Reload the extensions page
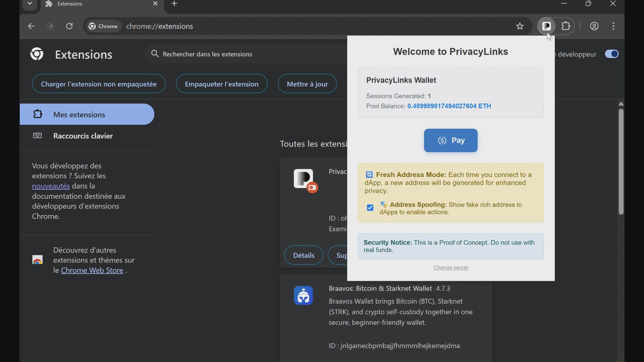This screenshot has height=362, width=644. 69,26
